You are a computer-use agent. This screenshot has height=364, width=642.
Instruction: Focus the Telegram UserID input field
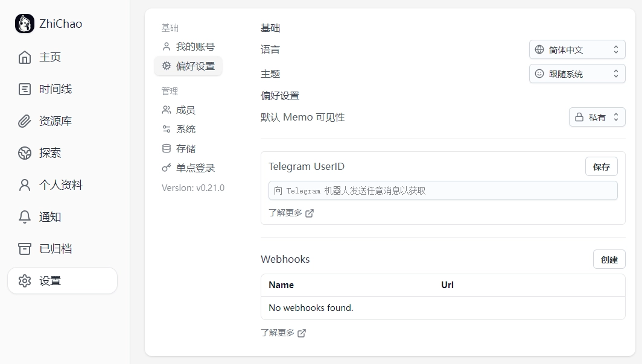[x=442, y=190]
